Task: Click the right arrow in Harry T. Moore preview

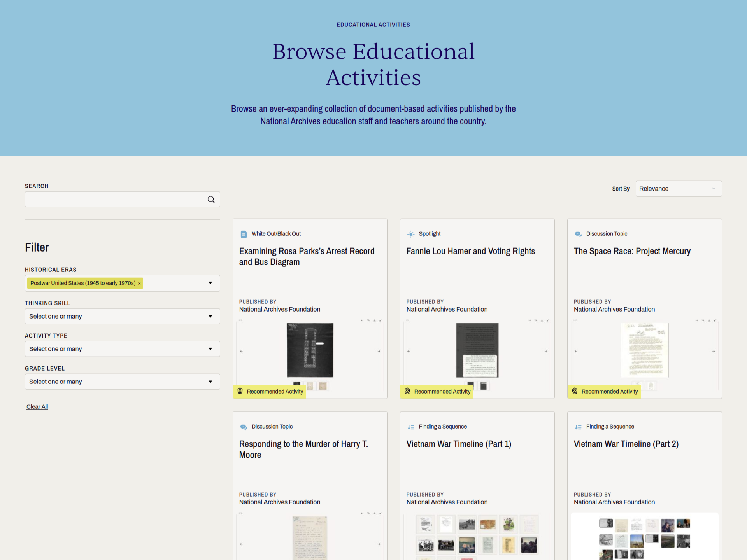Action: [x=379, y=544]
